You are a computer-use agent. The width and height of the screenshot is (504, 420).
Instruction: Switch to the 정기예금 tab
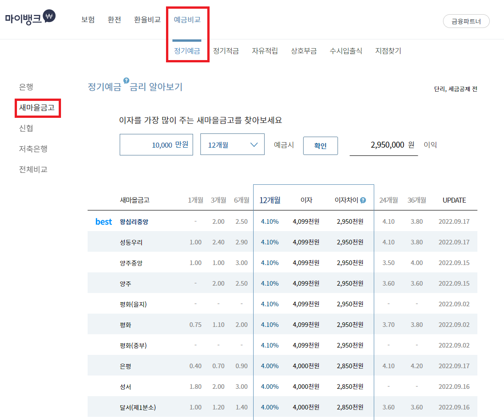click(187, 51)
